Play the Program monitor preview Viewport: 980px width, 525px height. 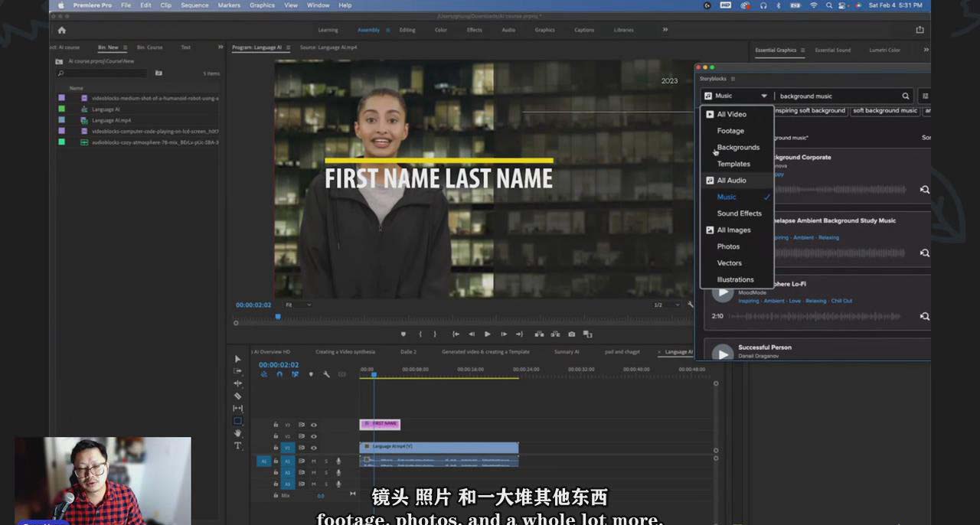tap(488, 334)
